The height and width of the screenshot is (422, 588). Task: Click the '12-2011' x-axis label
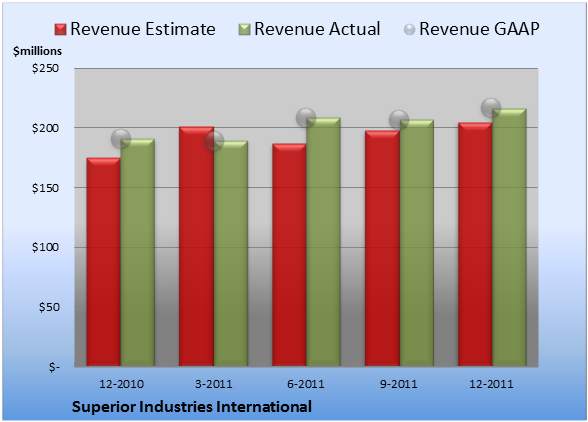(491, 384)
